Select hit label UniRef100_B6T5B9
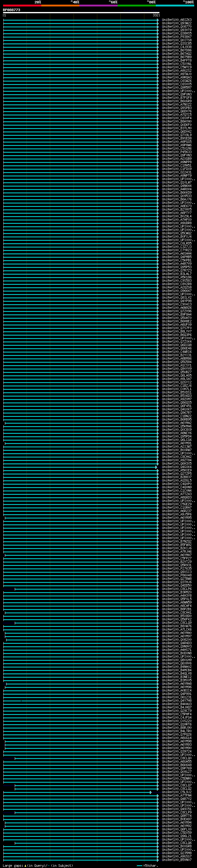197x868 pixels. click(x=177, y=57)
